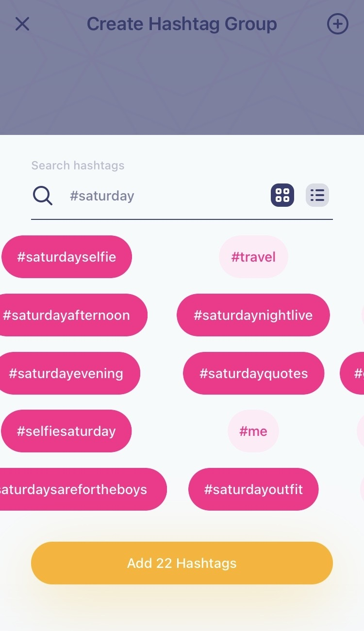
Task: Close the Create Hashtag Group screen
Action: [22, 23]
